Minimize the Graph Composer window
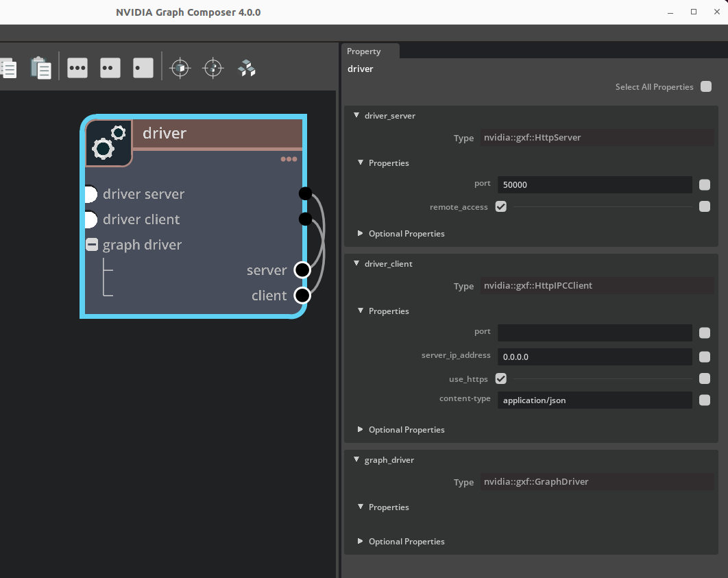Image resolution: width=728 pixels, height=578 pixels. click(670, 12)
